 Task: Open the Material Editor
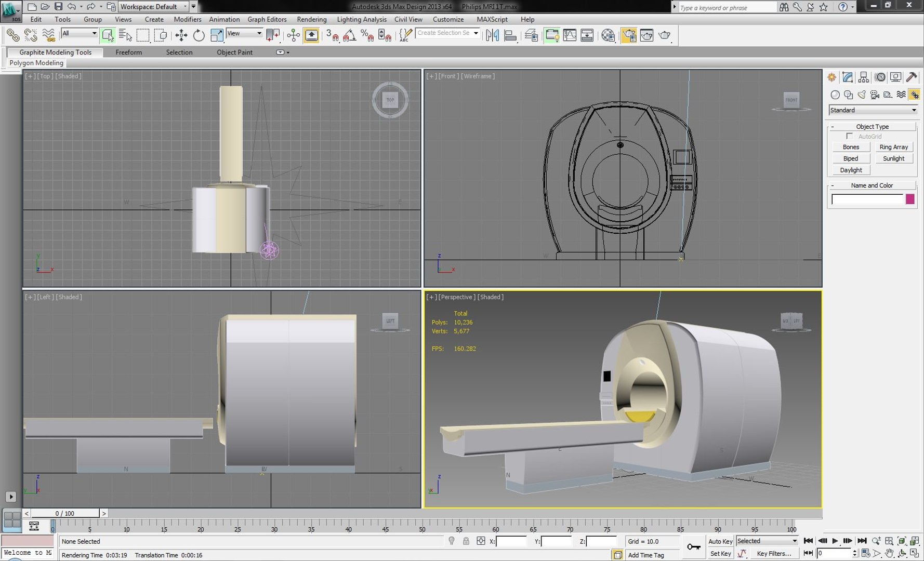pos(608,35)
